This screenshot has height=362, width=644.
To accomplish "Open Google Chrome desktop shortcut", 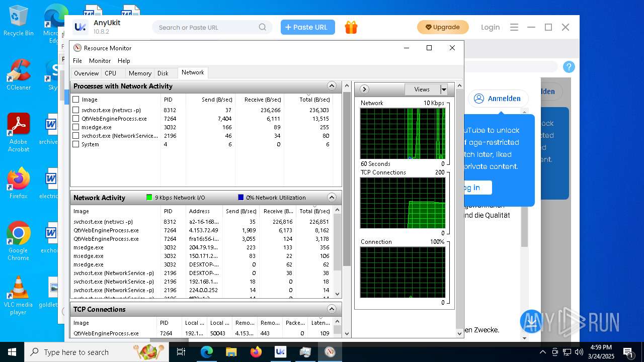I will point(18,241).
